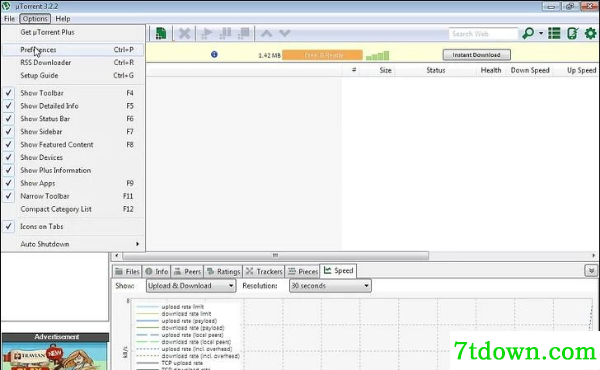Switch to the Peers tab

coord(188,271)
